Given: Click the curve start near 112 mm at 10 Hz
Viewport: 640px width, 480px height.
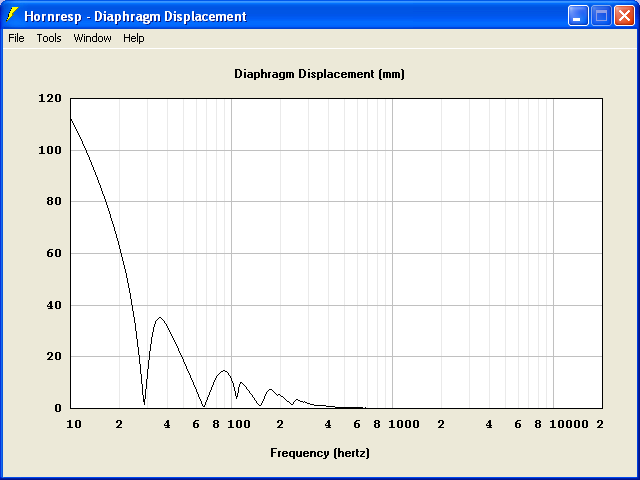Looking at the screenshot, I should coord(71,119).
